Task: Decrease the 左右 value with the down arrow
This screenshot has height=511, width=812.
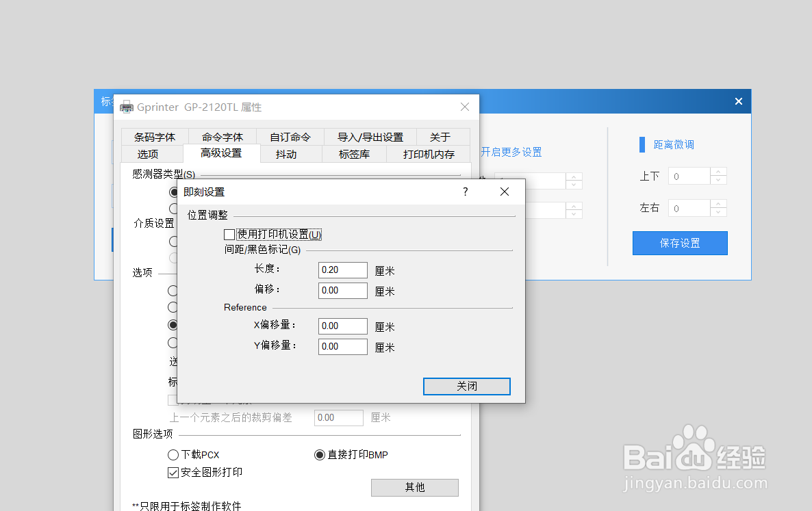Action: (718, 212)
